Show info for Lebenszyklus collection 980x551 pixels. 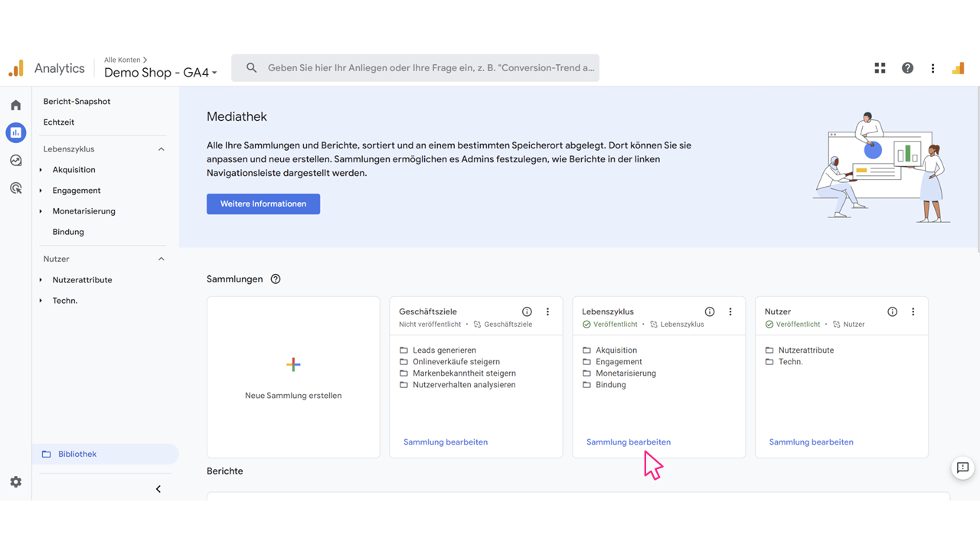coord(710,311)
